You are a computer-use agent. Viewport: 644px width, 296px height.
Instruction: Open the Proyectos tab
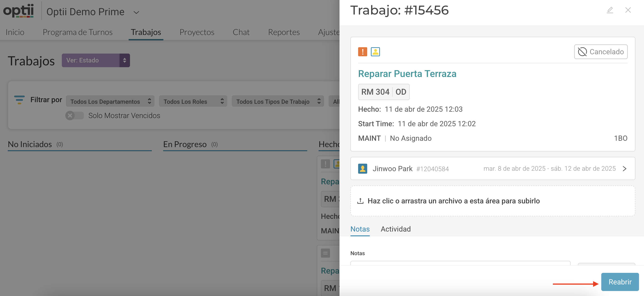(197, 32)
